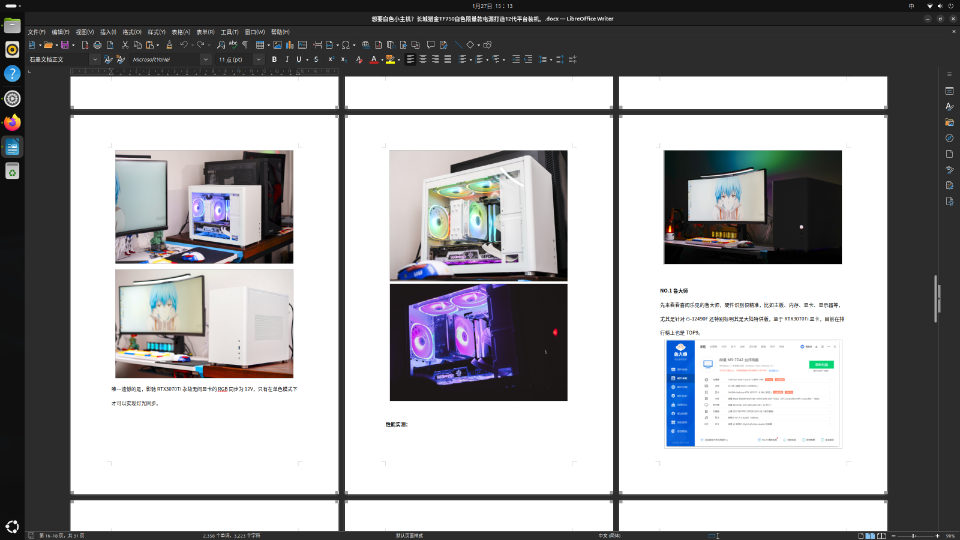
Task: Expand the paragraph style dropdown
Action: pos(94,60)
